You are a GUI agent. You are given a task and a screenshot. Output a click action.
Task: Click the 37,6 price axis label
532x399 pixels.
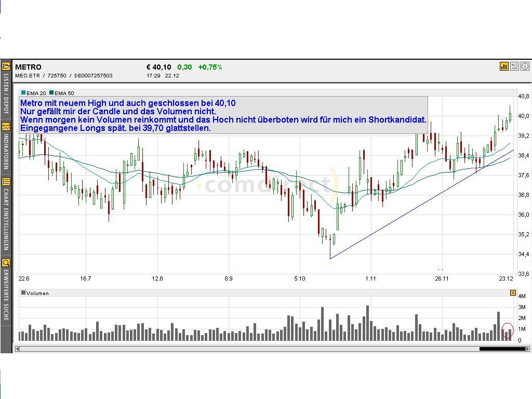point(524,175)
